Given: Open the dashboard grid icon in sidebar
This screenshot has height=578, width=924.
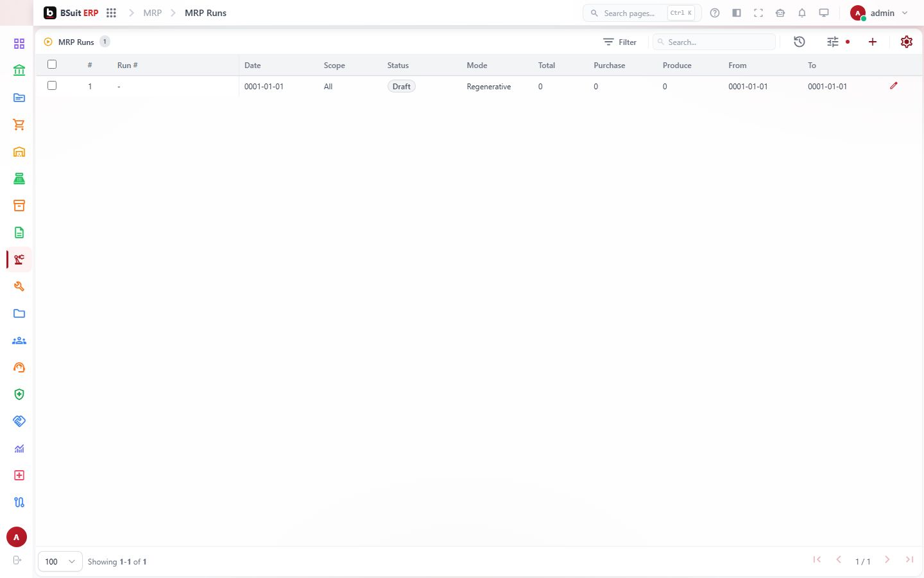Looking at the screenshot, I should 19,44.
